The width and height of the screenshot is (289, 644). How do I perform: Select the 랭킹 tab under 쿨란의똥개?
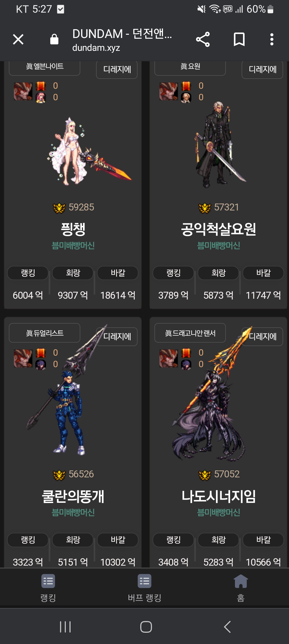(28, 540)
